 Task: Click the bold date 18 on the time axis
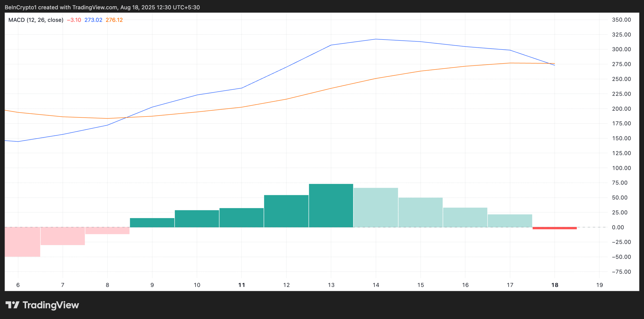(x=555, y=285)
